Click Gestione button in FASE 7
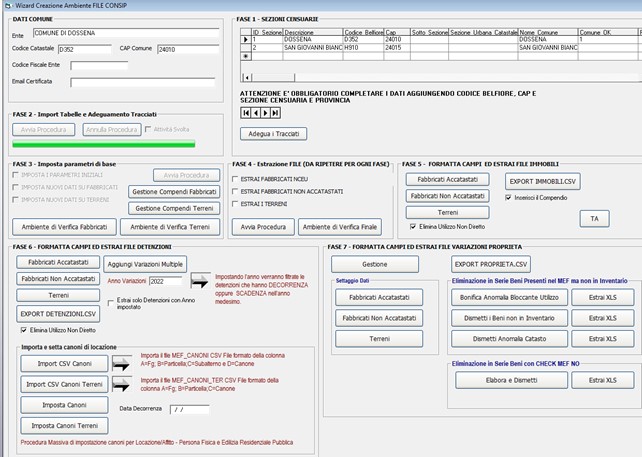The image size is (642, 457). coord(375,265)
